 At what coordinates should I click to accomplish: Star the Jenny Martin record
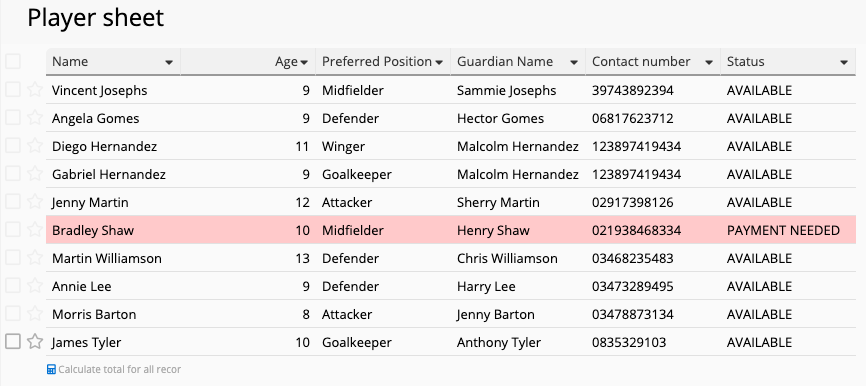tap(35, 202)
